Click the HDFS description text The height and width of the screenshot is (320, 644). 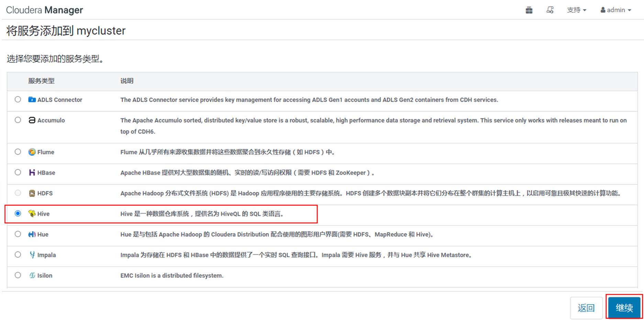pyautogui.click(x=371, y=193)
